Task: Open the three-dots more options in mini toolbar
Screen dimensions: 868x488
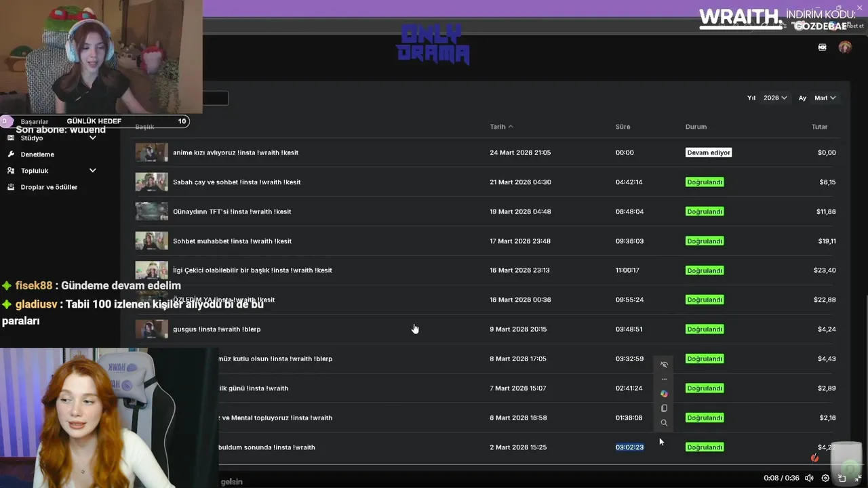Action: [664, 379]
